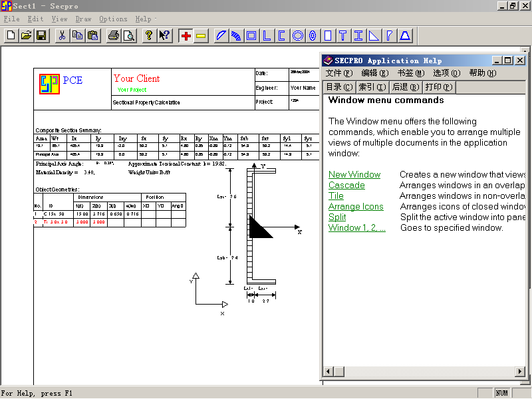Viewport: 532px width, 399px height.
Task: Open 编辑(E) menu in Help window
Action: click(375, 73)
